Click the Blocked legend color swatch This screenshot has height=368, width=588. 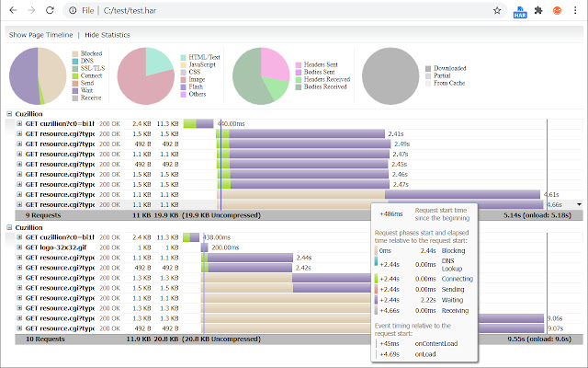click(x=74, y=54)
